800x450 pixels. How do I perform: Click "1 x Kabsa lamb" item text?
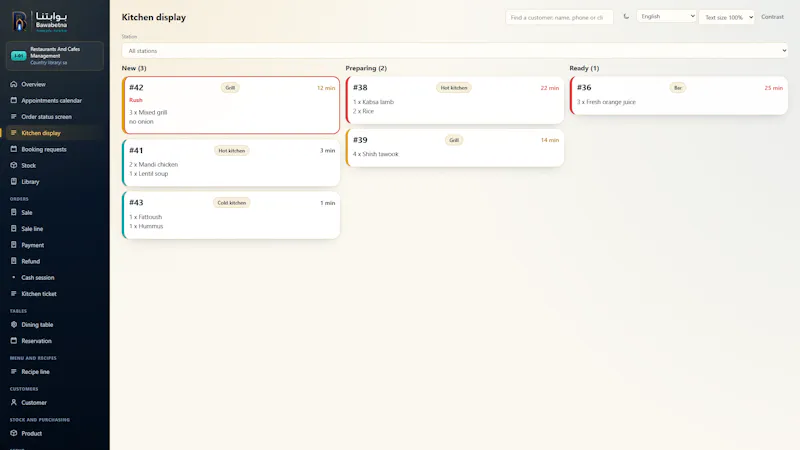point(373,102)
